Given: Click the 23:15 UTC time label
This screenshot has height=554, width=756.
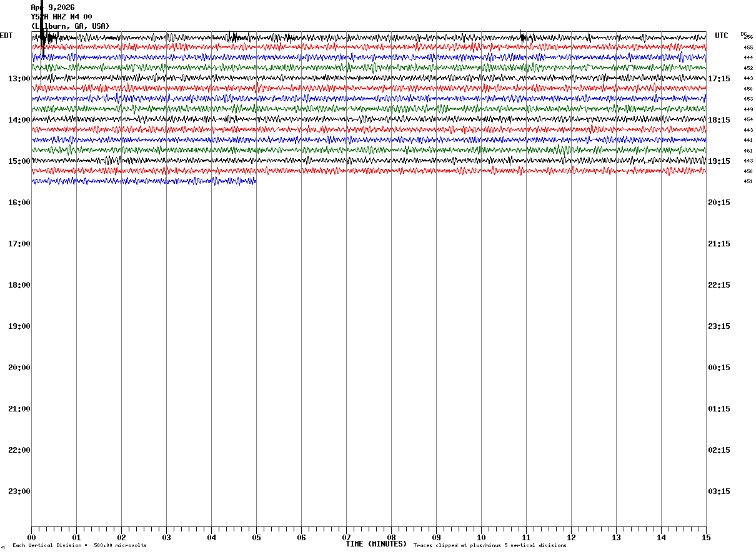Looking at the screenshot, I should click(x=719, y=326).
